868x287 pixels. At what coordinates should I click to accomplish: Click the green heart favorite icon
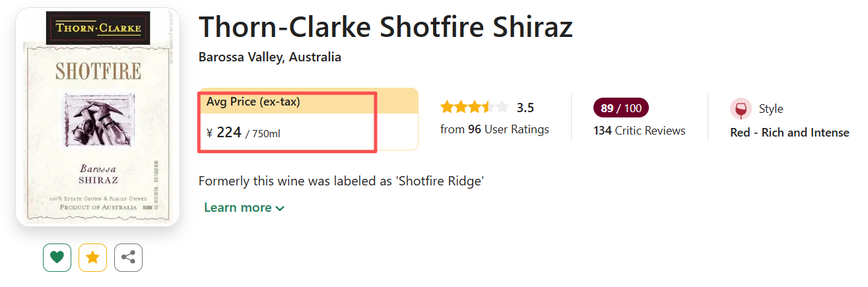pos(57,257)
